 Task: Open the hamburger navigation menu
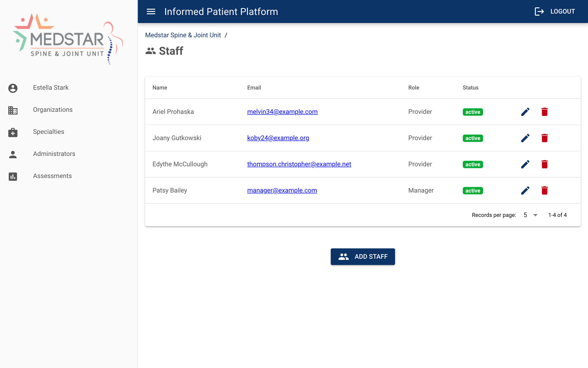(151, 11)
